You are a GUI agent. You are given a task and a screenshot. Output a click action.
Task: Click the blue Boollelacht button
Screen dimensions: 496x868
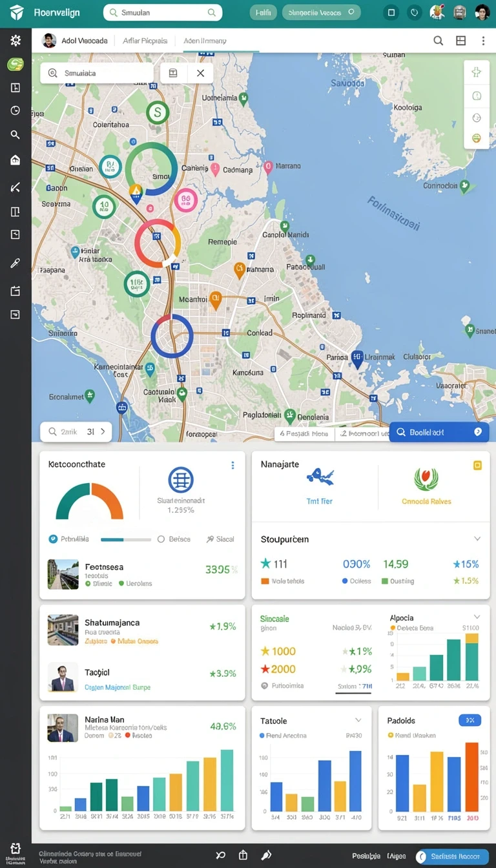tap(439, 432)
